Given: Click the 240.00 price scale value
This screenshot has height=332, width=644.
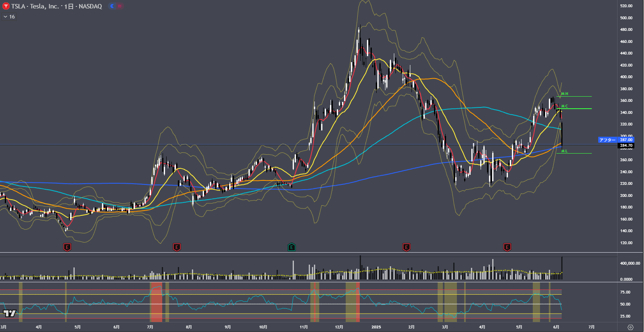Looking at the screenshot, I should coord(626,172).
